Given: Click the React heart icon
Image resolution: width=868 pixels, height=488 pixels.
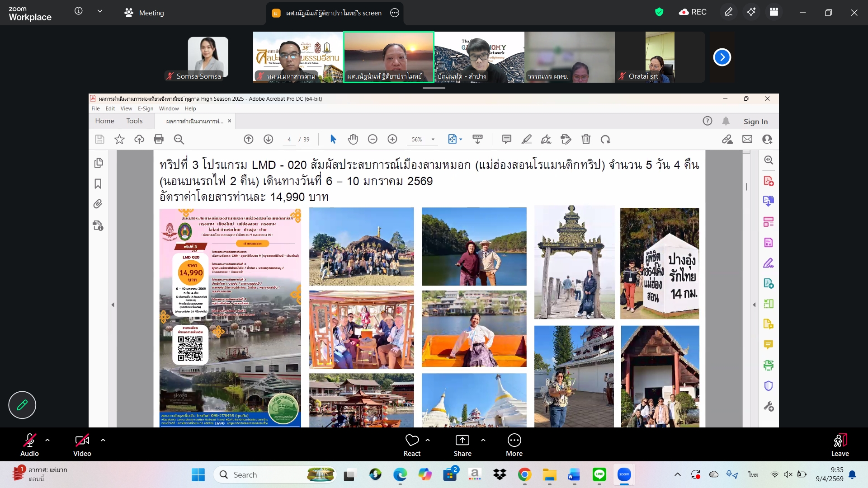Looking at the screenshot, I should tap(412, 440).
